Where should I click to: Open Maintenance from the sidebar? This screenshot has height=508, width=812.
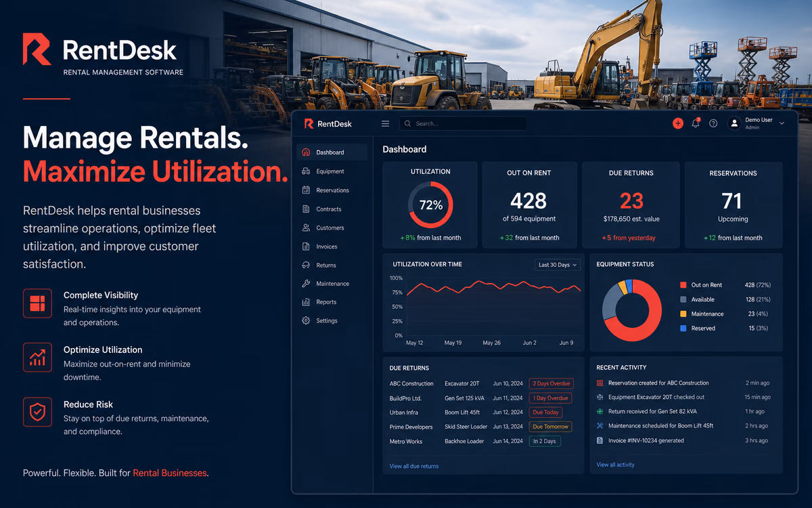[x=332, y=284]
